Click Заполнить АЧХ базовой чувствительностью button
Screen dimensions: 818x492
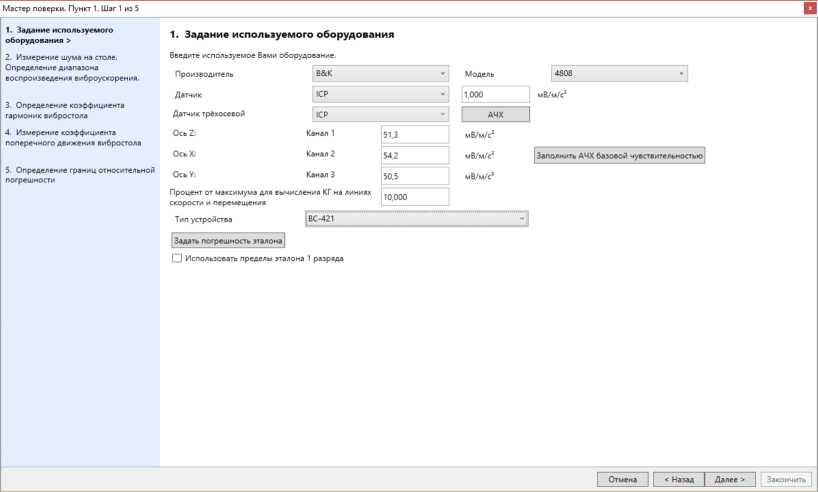point(619,155)
